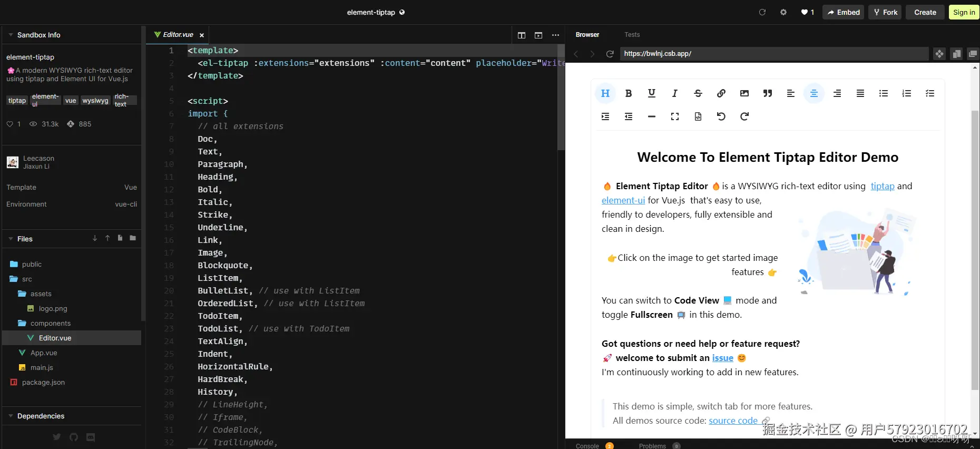Create a bullet list
The width and height of the screenshot is (980, 449).
pos(884,93)
